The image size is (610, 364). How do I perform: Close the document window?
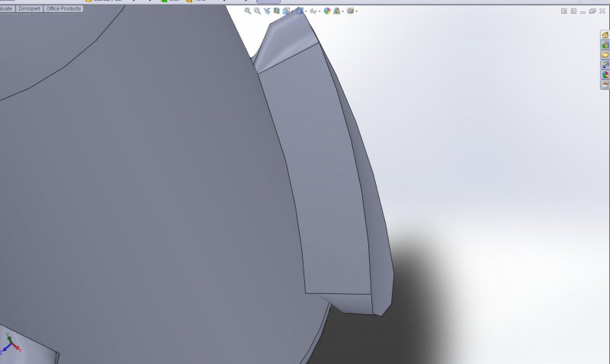pos(602,11)
